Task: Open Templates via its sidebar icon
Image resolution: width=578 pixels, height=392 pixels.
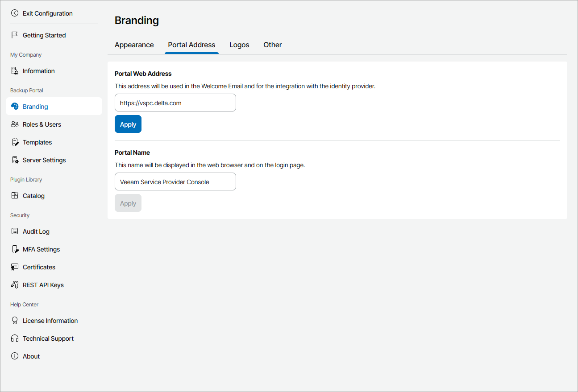Action: pyautogui.click(x=15, y=142)
